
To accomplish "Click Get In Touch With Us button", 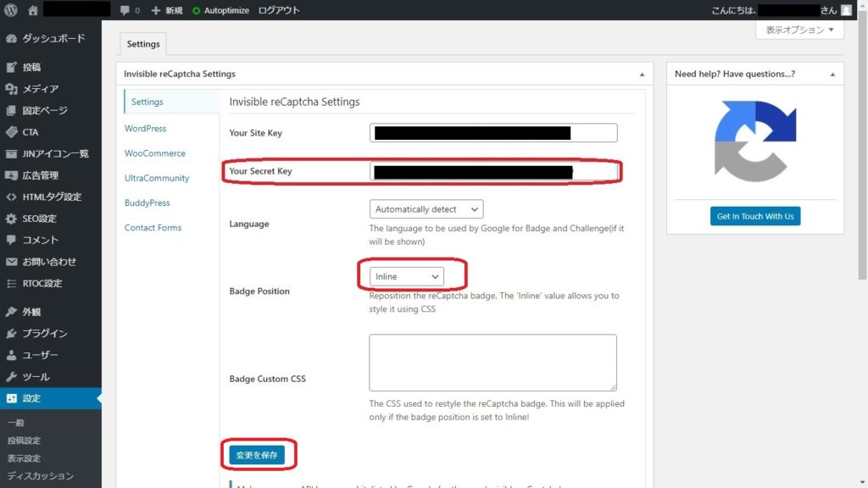I will (755, 216).
